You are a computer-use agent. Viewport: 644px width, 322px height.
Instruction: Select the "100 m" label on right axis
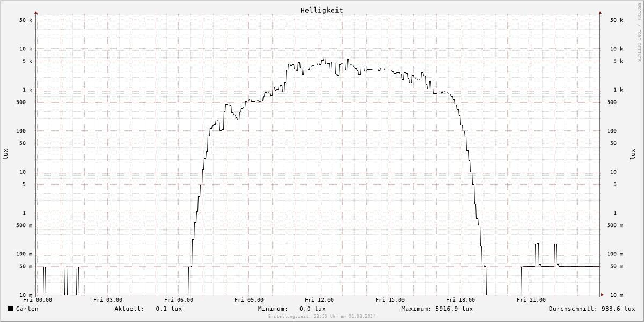point(615,254)
